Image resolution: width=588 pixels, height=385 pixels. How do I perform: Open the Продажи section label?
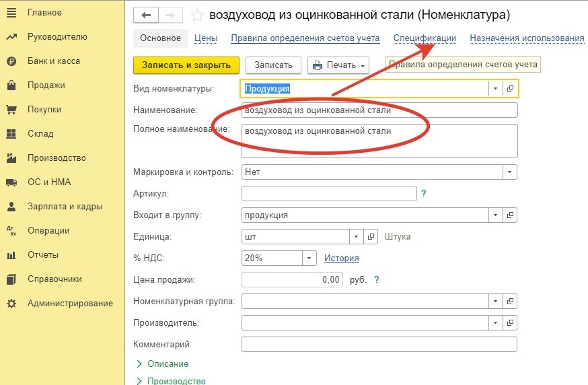(x=46, y=85)
